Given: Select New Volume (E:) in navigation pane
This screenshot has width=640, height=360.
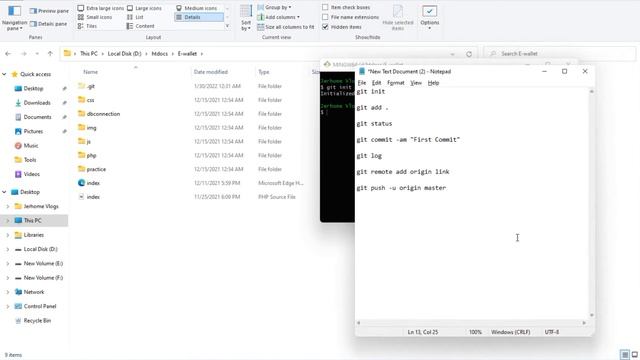Looking at the screenshot, I should [x=43, y=264].
